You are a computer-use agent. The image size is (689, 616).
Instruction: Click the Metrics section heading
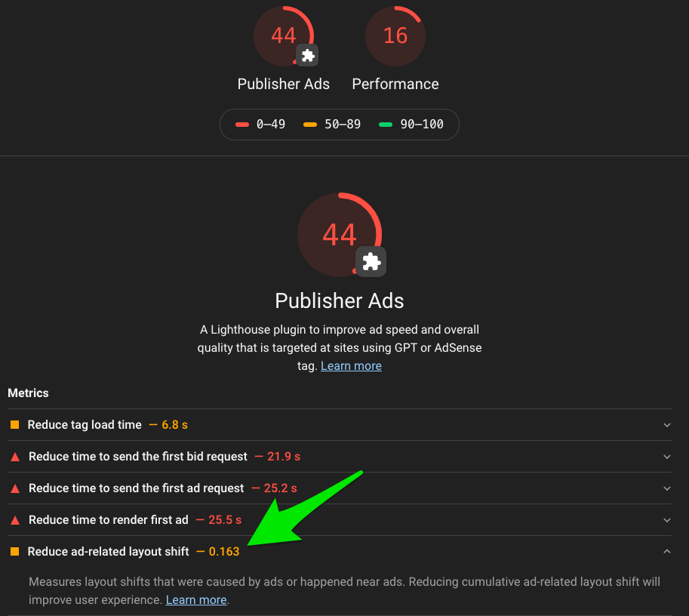(x=28, y=393)
